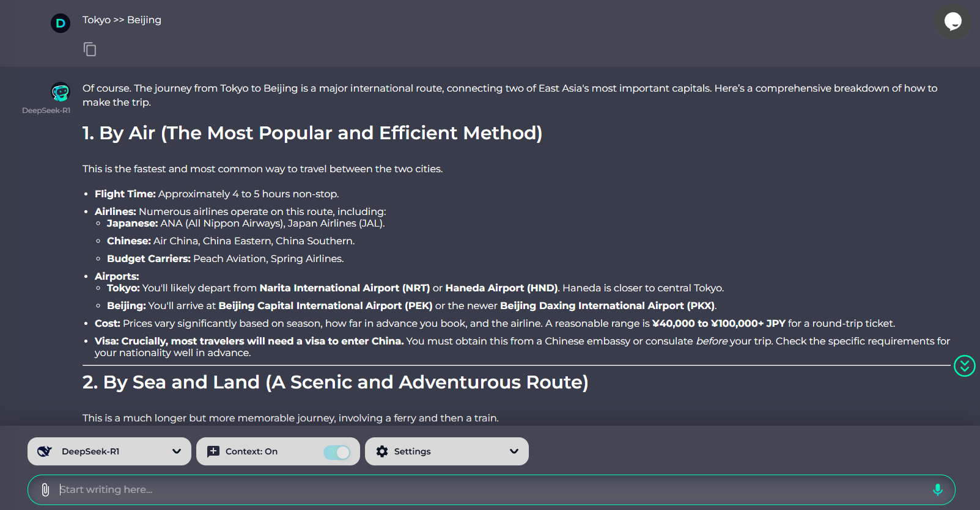Expand the Settings dropdown chevron

(x=514, y=451)
